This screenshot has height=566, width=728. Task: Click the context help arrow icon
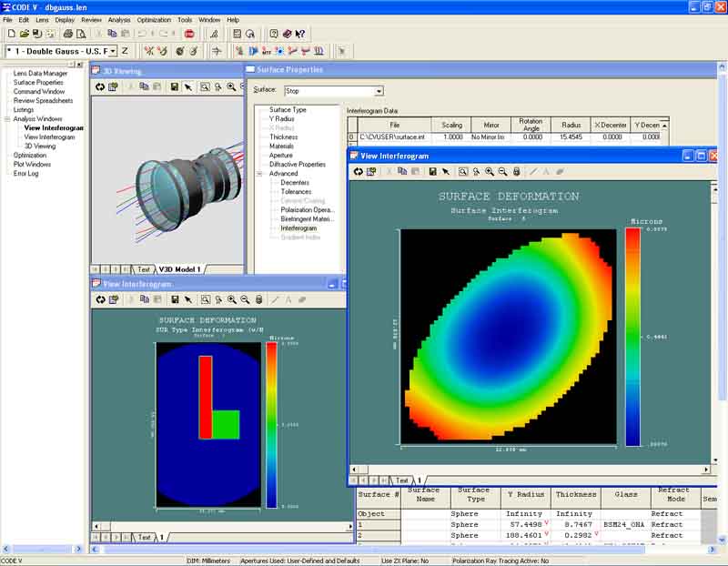tap(300, 34)
